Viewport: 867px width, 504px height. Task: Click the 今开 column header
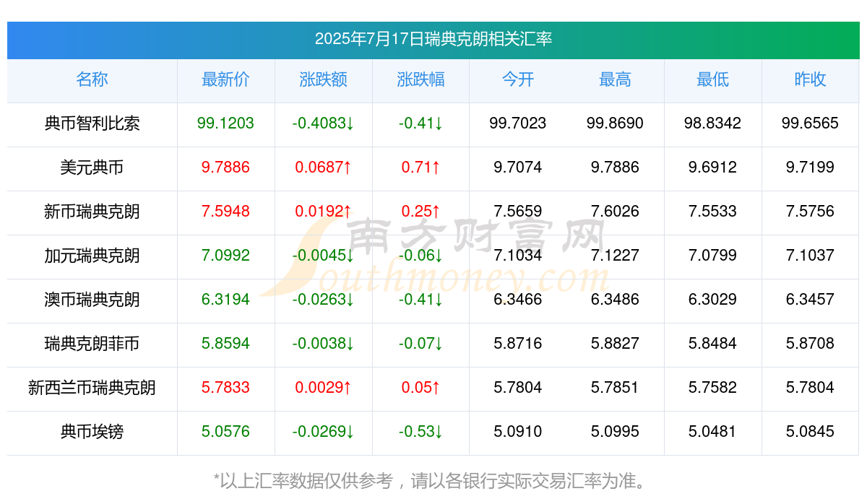tap(518, 79)
